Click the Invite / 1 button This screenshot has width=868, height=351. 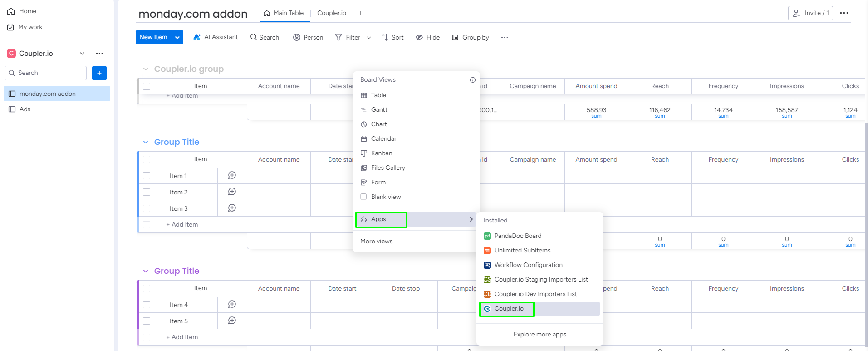pos(810,13)
